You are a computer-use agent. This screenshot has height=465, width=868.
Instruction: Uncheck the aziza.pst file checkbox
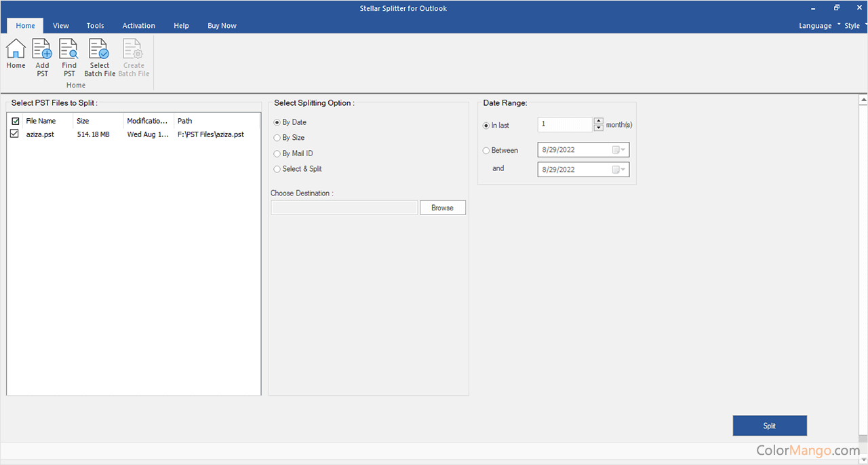click(x=15, y=134)
